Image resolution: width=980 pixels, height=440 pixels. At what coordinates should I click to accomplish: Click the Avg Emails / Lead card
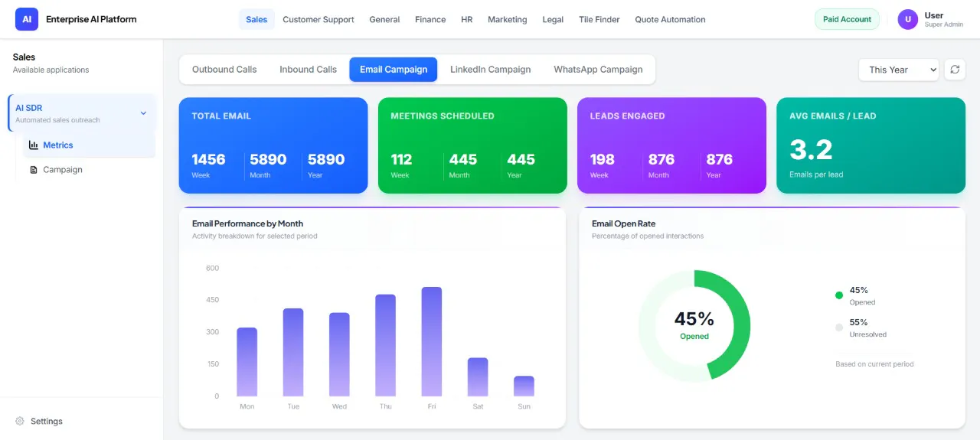[871, 145]
